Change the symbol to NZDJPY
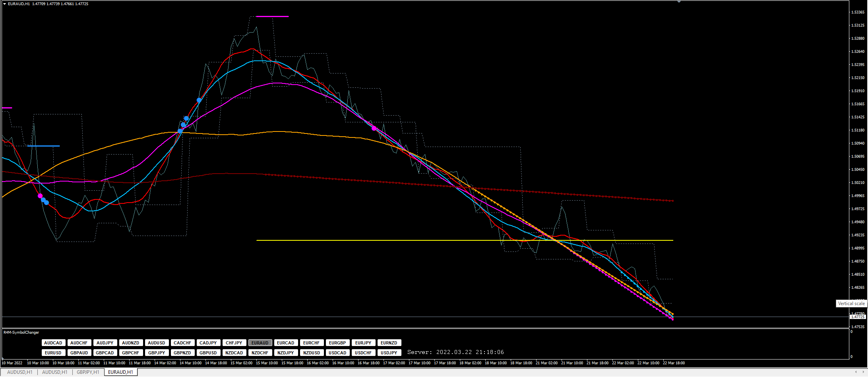868x377 pixels. click(x=286, y=353)
